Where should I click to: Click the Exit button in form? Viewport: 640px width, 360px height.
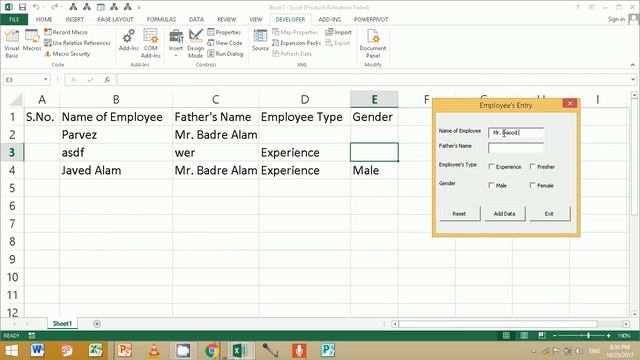[549, 213]
